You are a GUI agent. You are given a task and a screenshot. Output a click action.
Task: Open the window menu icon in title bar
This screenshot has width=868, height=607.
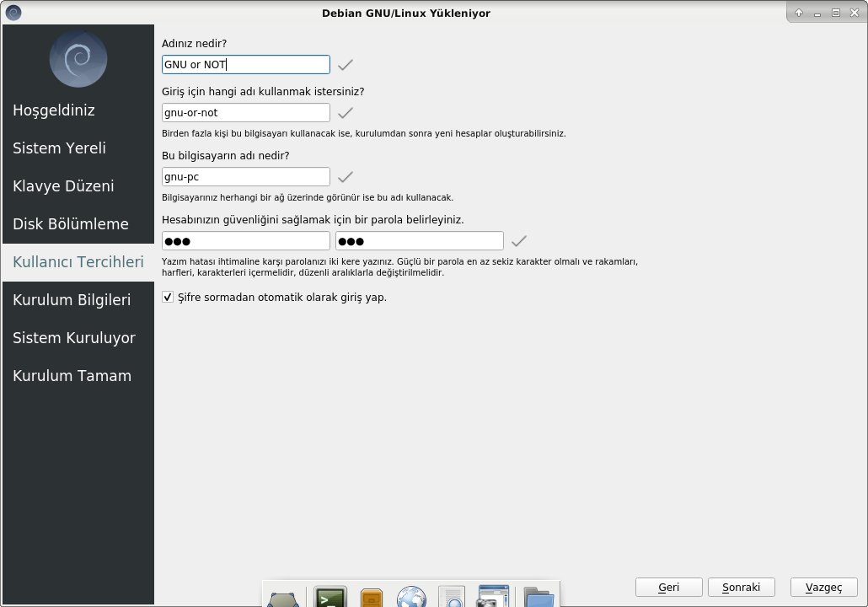tap(13, 12)
